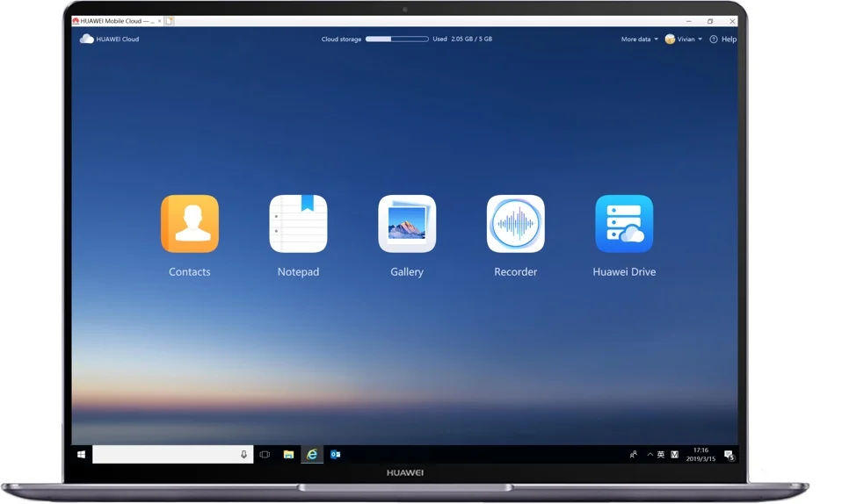842x504 pixels.
Task: Click the Help link
Action: [x=729, y=40]
